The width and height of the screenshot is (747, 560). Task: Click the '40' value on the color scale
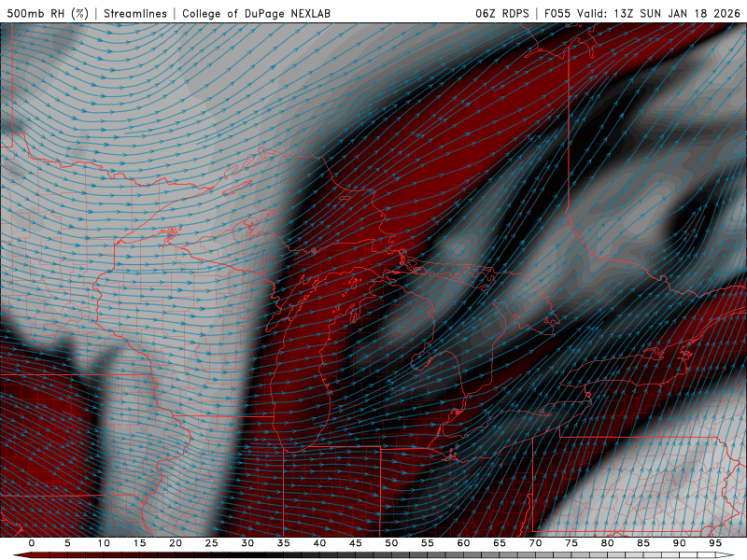pos(319,543)
